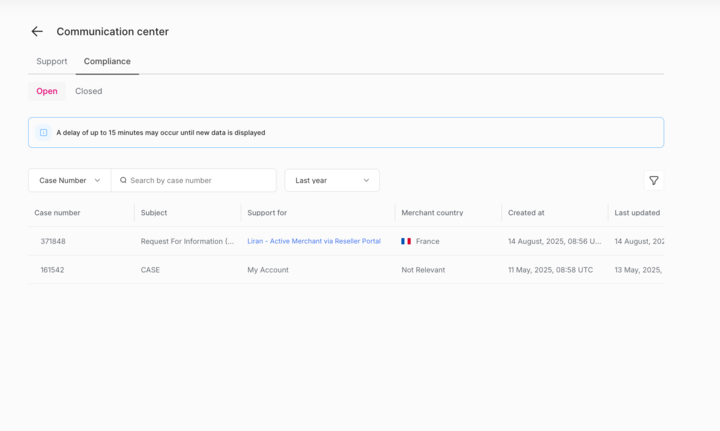The width and height of the screenshot is (720, 431).
Task: Click the search magnifier icon
Action: (124, 181)
